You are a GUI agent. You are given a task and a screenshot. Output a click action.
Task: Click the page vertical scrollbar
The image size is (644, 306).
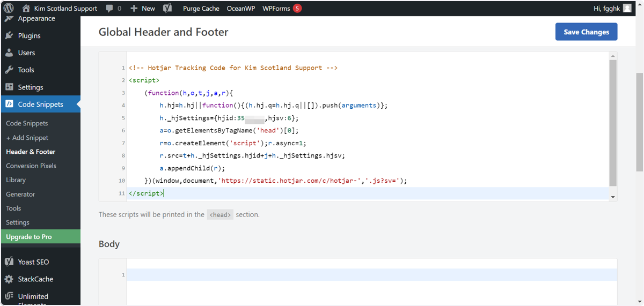click(639, 122)
